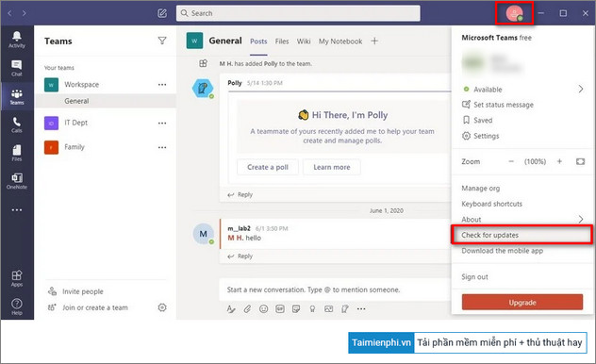Open the OneNote app in sidebar
Image resolution: width=596 pixels, height=364 pixels.
(17, 181)
